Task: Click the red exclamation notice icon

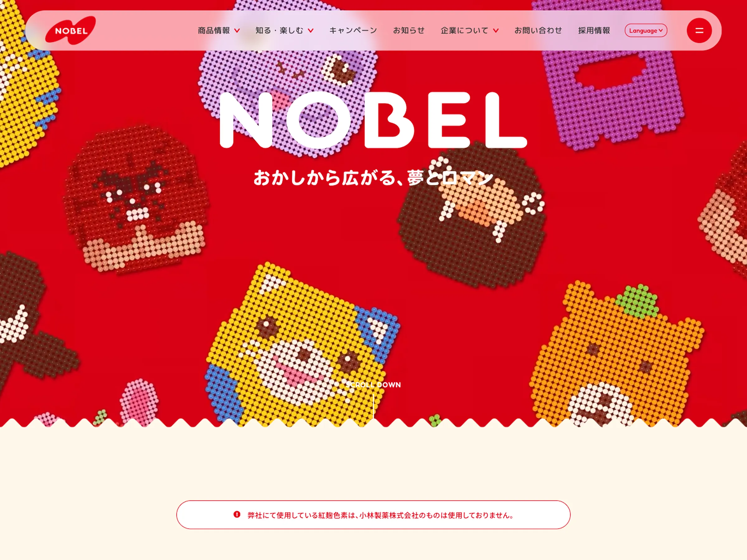Action: 237,515
